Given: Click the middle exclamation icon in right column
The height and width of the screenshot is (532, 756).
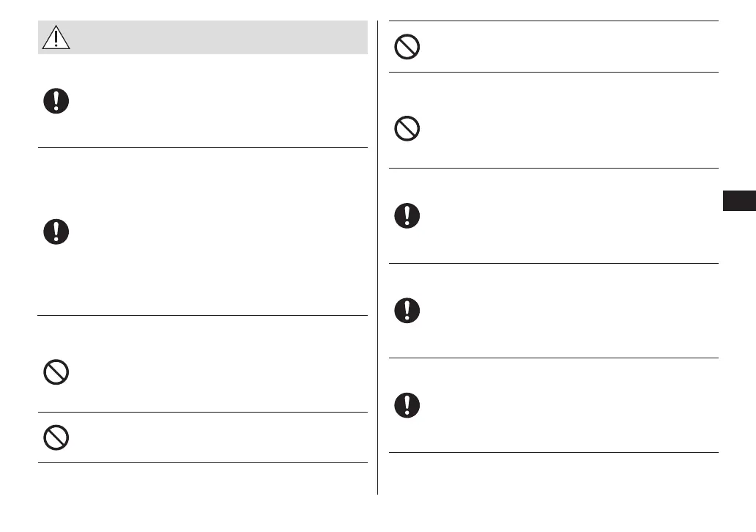Looking at the screenshot, I should tap(407, 311).
